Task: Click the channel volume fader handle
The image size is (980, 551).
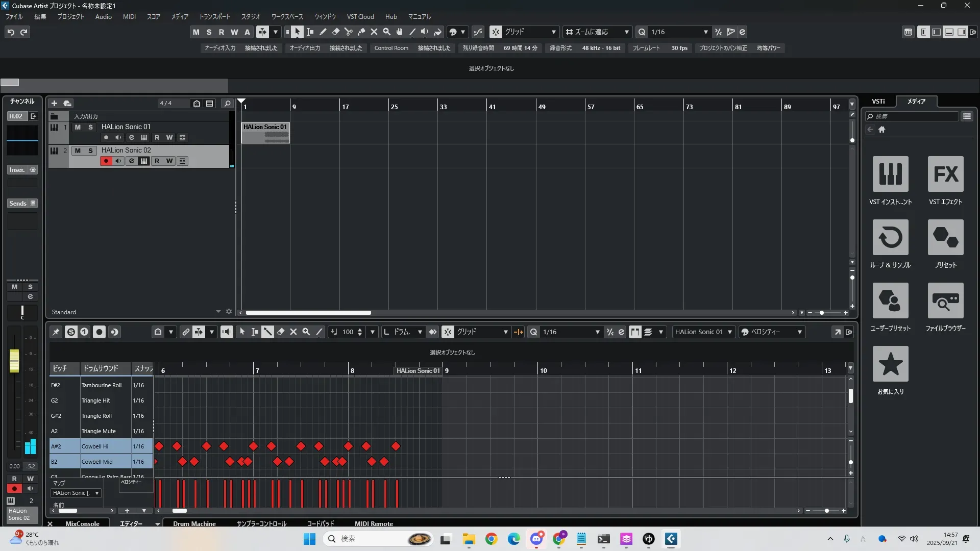Action: pos(14,360)
